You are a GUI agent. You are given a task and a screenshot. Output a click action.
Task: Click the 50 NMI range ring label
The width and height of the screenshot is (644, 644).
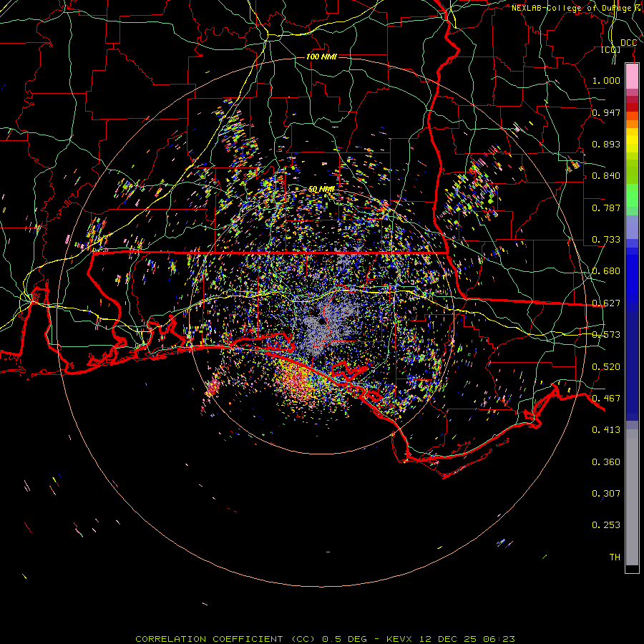tap(321, 189)
